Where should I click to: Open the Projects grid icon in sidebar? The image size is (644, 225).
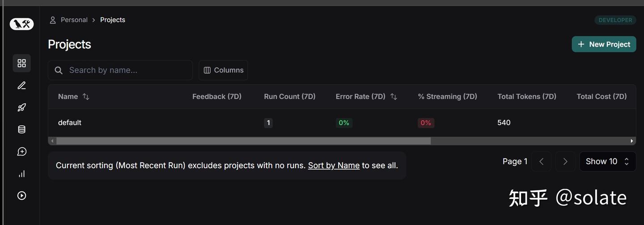click(x=21, y=63)
